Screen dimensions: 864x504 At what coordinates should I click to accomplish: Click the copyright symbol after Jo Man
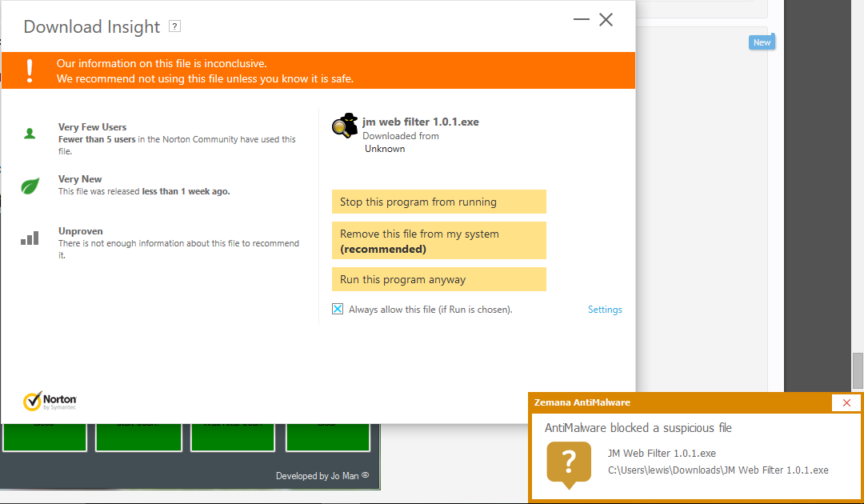click(366, 475)
